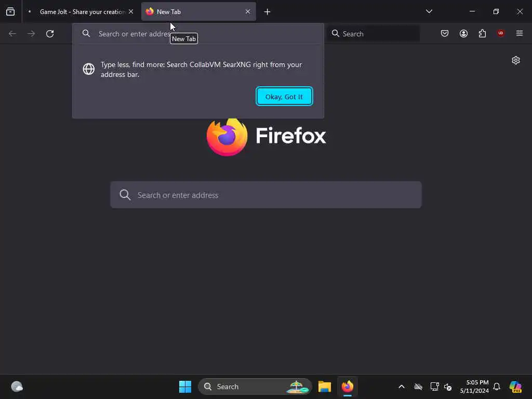Click the Firefox taskbar icon
Viewport: 532px width, 399px height.
click(x=348, y=387)
